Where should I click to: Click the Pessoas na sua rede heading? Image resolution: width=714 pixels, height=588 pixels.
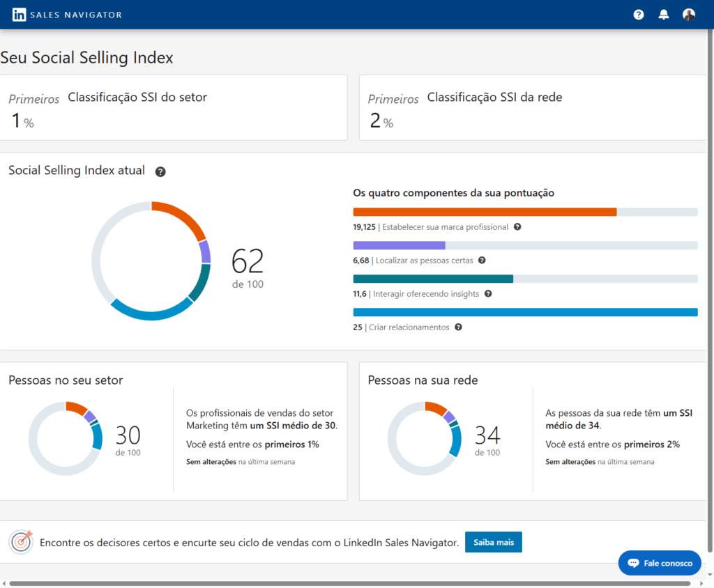[x=423, y=380]
